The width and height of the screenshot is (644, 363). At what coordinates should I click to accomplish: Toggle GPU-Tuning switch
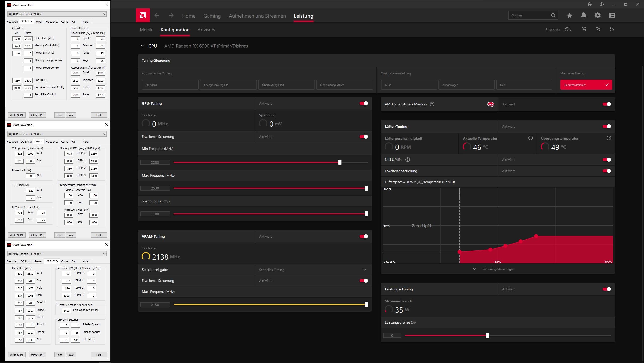point(364,103)
